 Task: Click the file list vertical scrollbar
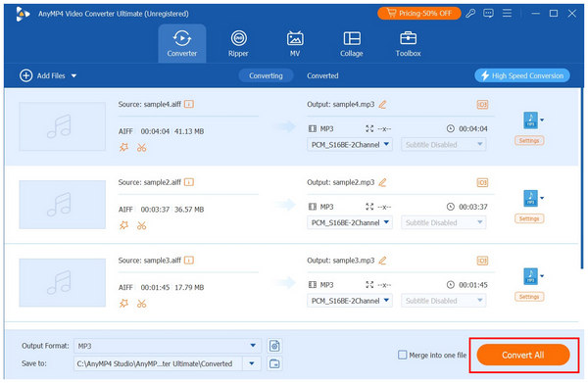582,178
